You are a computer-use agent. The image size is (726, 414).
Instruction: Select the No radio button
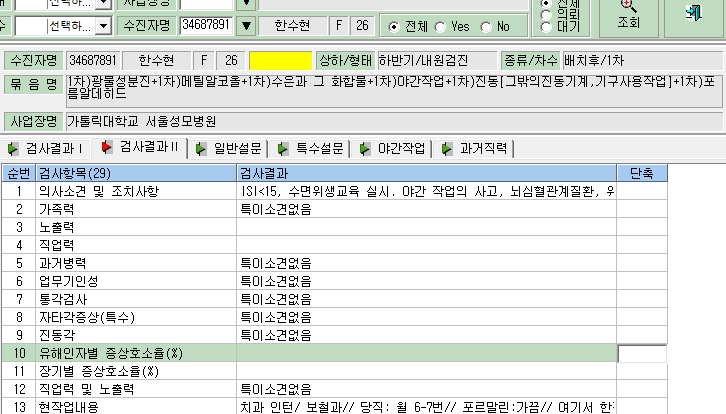(486, 27)
